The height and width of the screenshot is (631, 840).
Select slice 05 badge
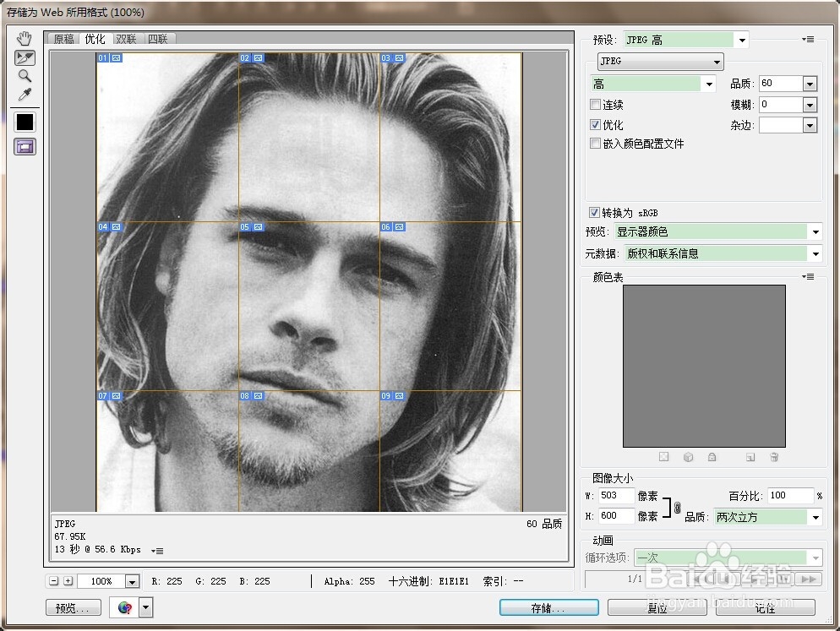251,227
